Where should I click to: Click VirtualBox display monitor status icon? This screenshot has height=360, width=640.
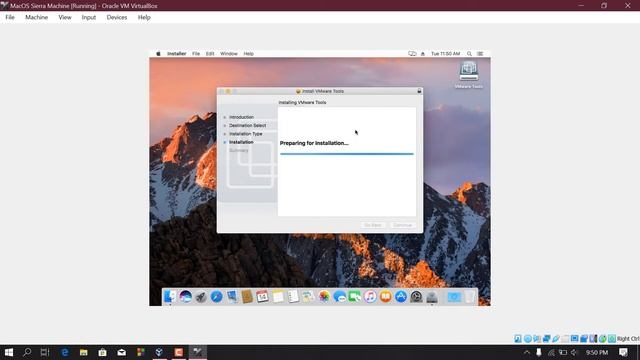tap(575, 339)
